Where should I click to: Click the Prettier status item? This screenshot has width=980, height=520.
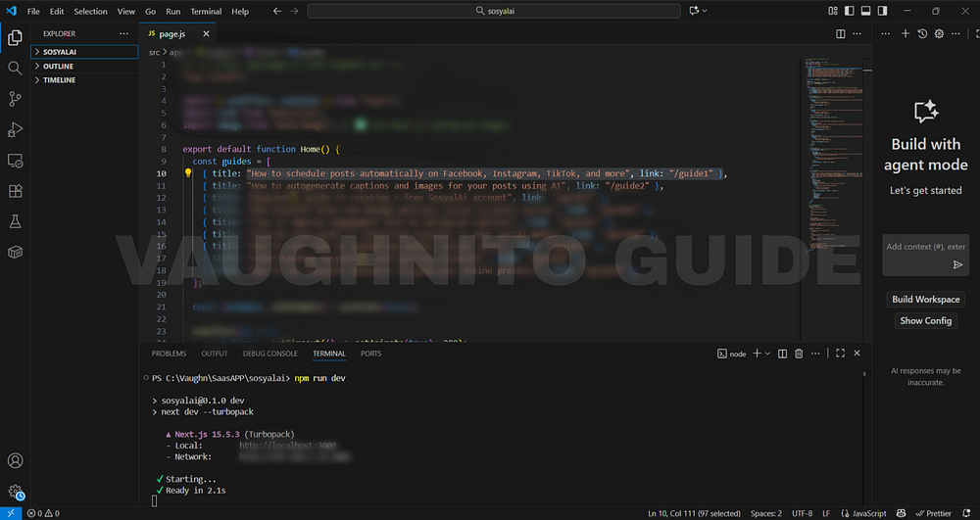point(933,513)
